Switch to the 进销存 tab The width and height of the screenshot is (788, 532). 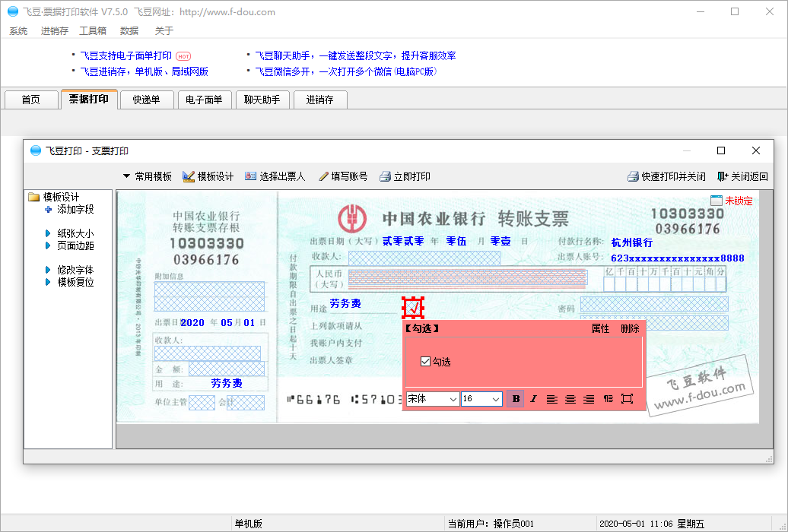point(319,100)
